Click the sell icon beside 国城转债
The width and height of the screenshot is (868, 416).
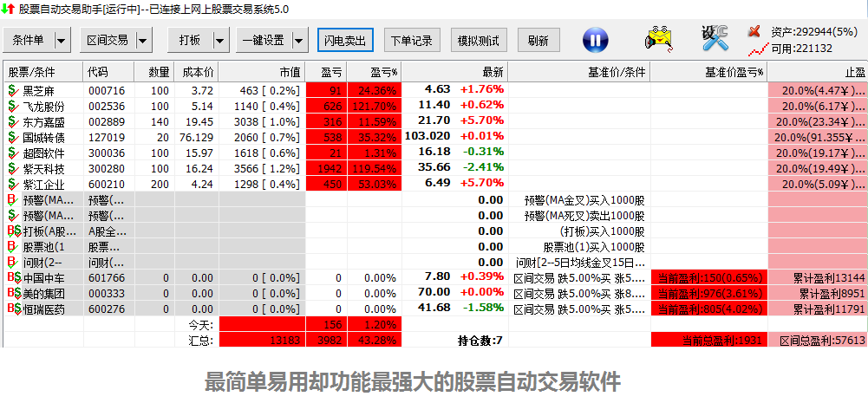[x=13, y=137]
